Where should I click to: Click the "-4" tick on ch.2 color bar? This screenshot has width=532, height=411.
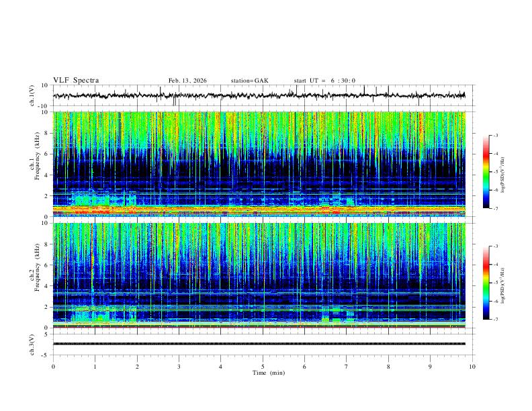(495, 265)
